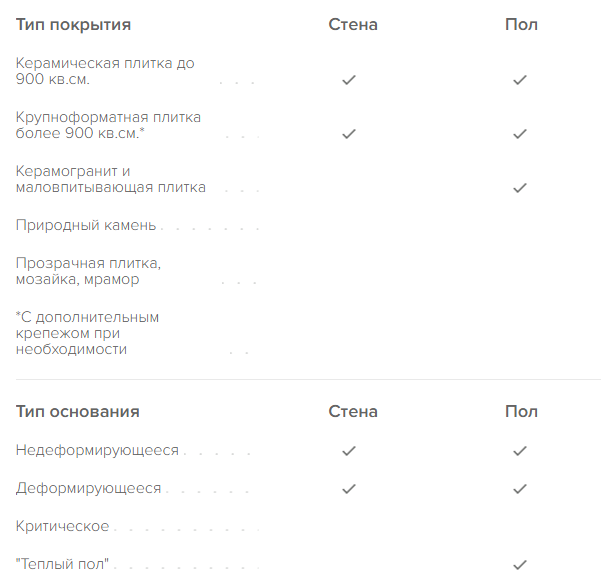
Task: Select the Критическое row label
Action: pyautogui.click(x=62, y=526)
